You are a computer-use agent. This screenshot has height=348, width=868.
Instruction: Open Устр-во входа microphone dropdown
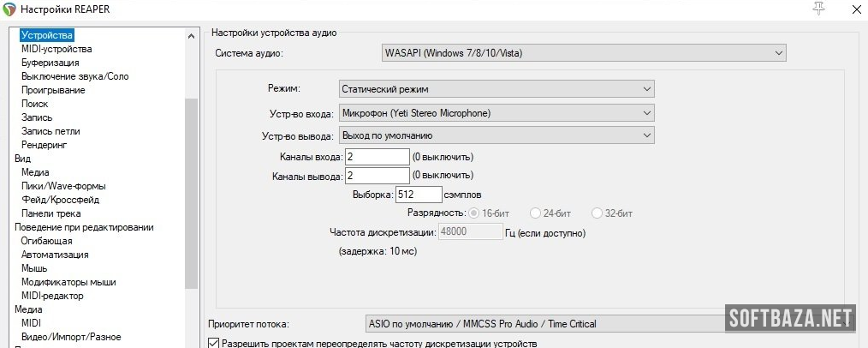tap(496, 112)
